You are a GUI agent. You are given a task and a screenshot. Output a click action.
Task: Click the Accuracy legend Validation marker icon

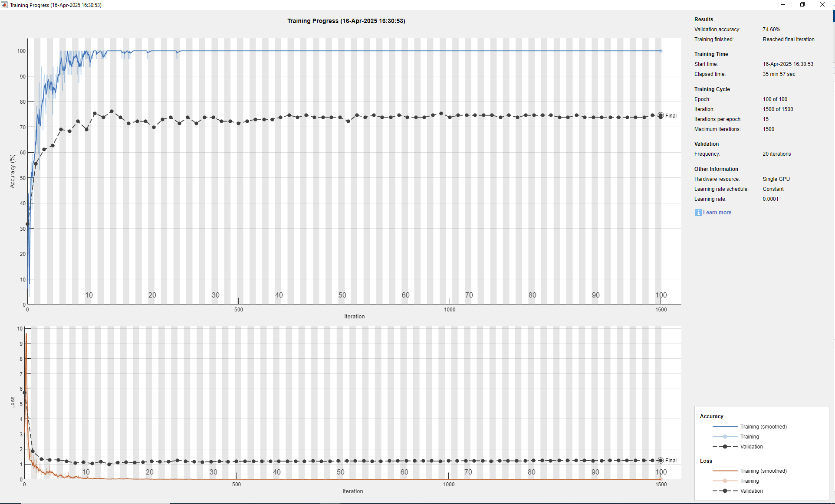[x=725, y=447]
